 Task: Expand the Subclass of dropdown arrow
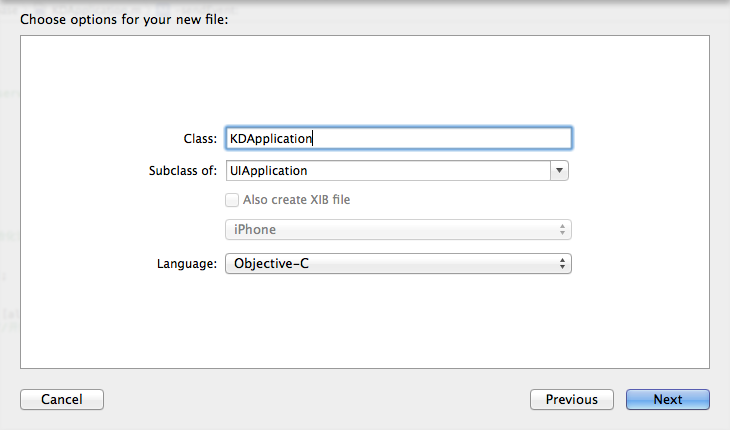[560, 171]
